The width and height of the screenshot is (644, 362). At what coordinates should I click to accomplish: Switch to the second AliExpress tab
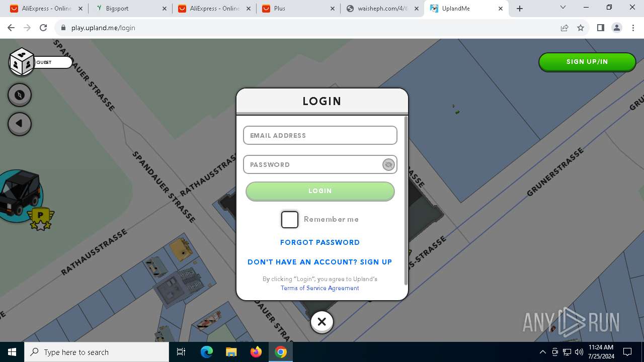pos(214,9)
